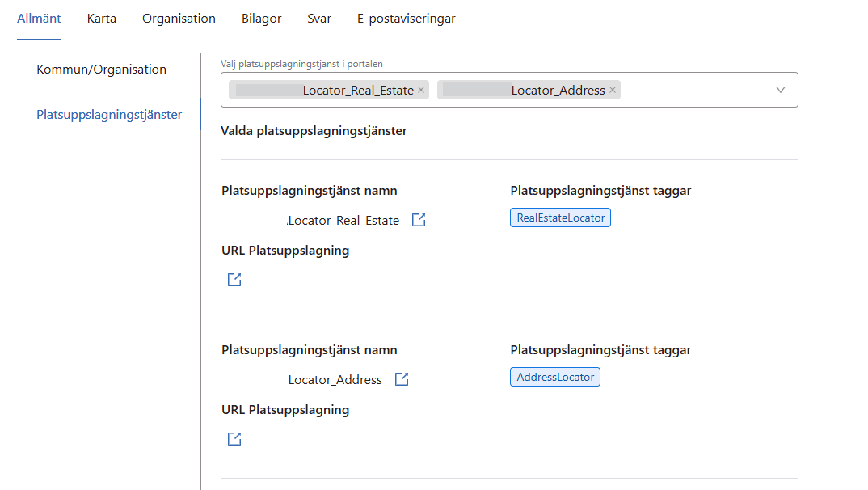Click the RealEstateLocator tag
Viewport: 868px width, 490px height.
[560, 218]
